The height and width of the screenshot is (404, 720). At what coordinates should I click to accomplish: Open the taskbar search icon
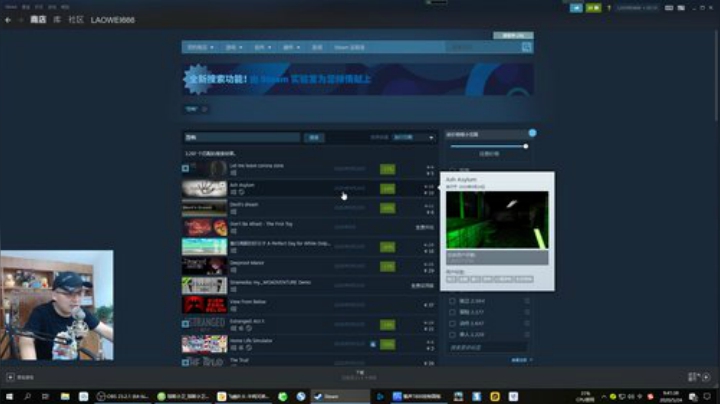pyautogui.click(x=27, y=396)
